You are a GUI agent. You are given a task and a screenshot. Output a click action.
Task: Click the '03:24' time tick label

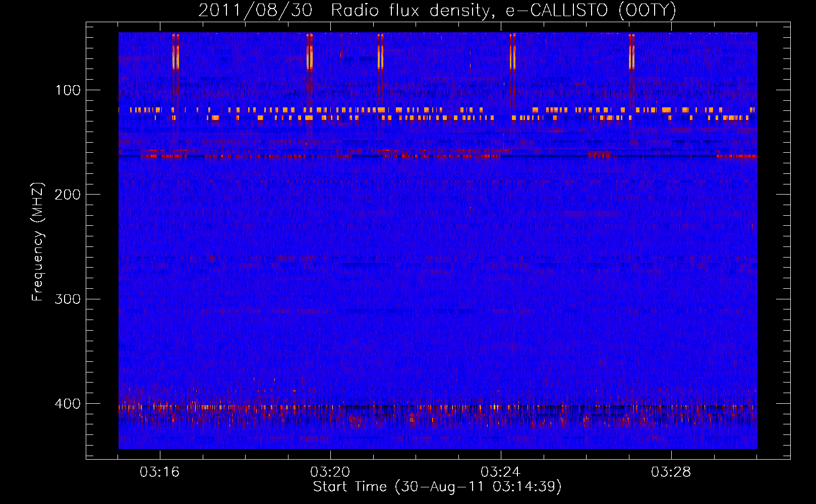[x=501, y=472]
